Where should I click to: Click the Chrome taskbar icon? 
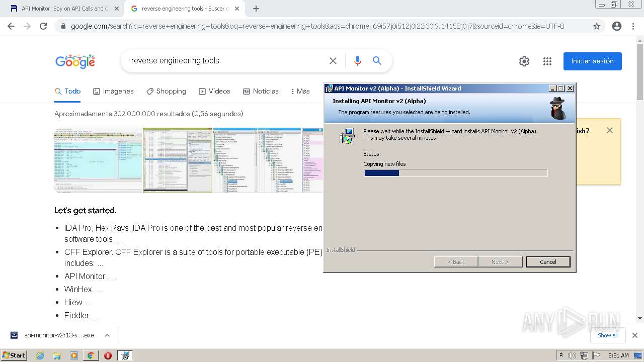coord(91,355)
